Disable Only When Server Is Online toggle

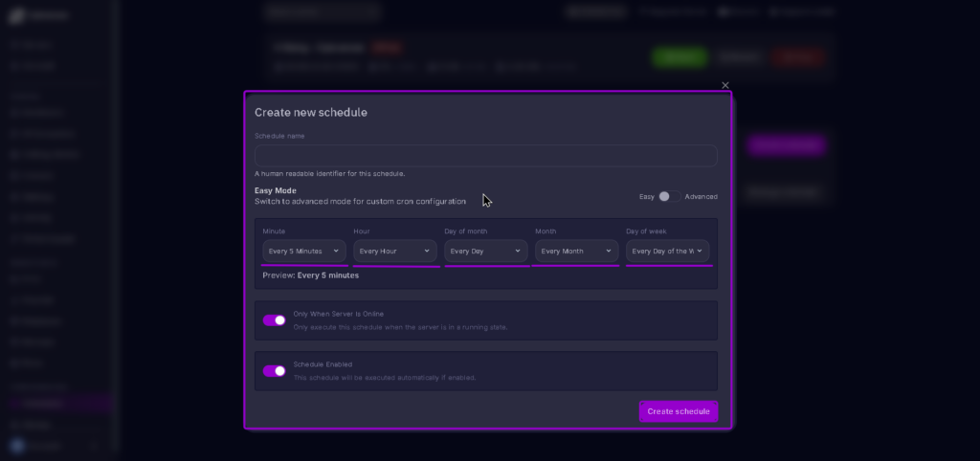click(275, 320)
